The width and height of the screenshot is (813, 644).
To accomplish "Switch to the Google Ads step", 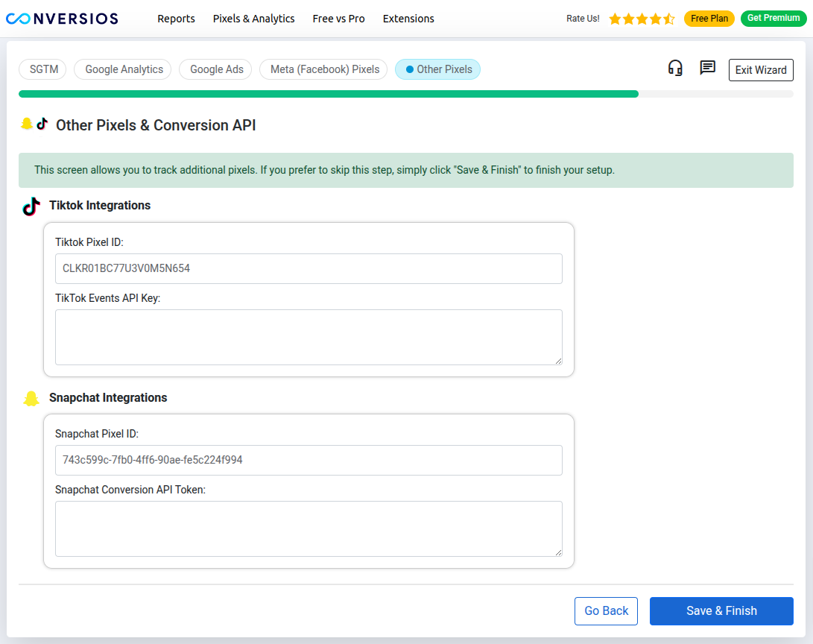I will point(215,69).
